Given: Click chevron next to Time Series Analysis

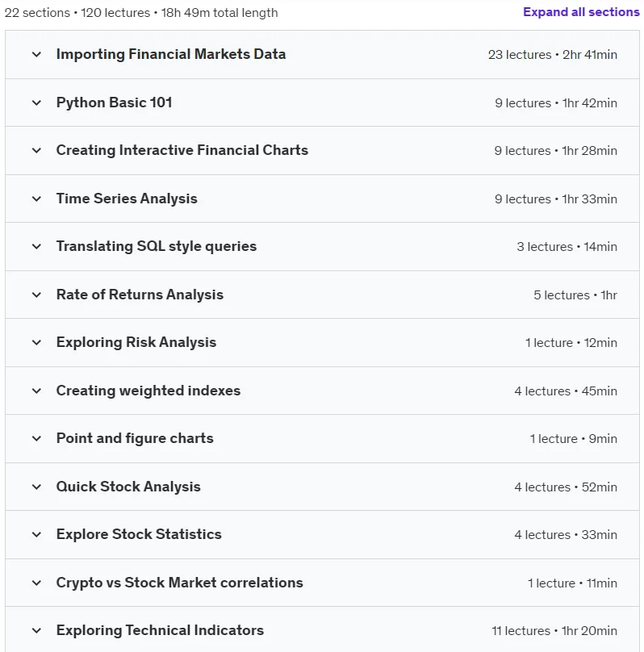Looking at the screenshot, I should pos(36,199).
